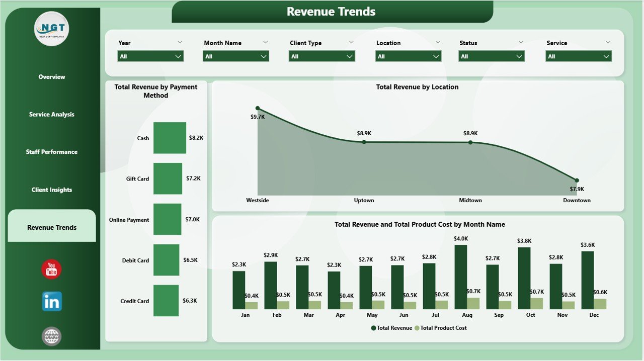Open the Staff Performance page

pyautogui.click(x=52, y=152)
